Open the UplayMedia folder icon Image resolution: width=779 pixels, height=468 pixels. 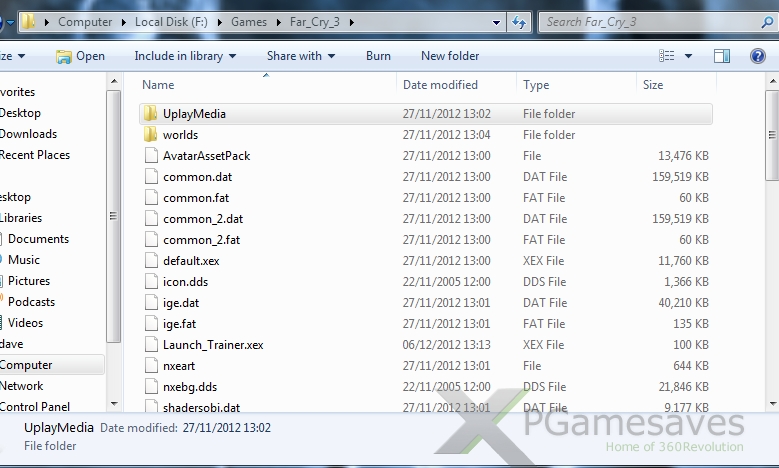pyautogui.click(x=151, y=114)
